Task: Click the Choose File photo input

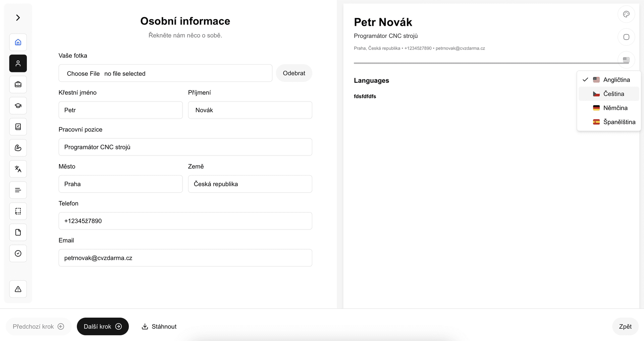Action: point(84,74)
